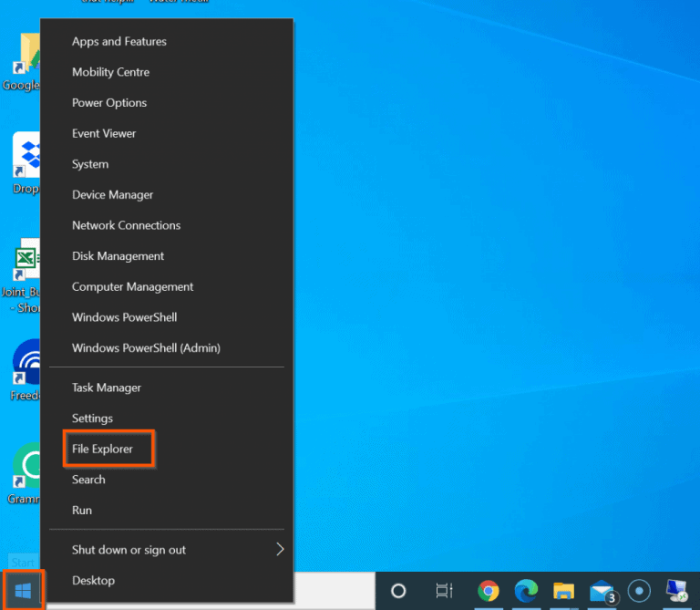
Task: Select Task Manager in the menu
Action: coord(106,388)
